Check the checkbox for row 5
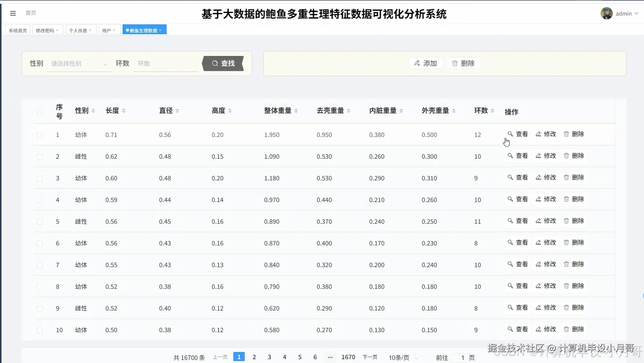 (x=40, y=221)
